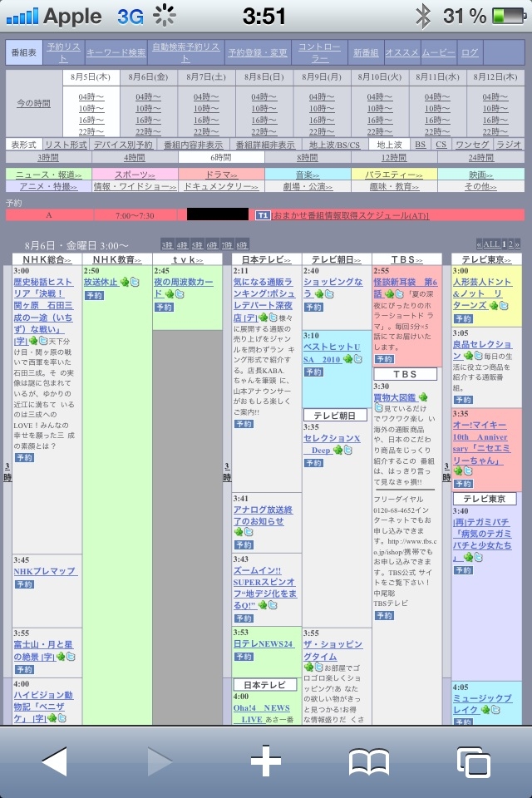Screen dimensions: 532x798
Task: Click Twitter icon beside テガミバチ
Action: click(x=479, y=557)
